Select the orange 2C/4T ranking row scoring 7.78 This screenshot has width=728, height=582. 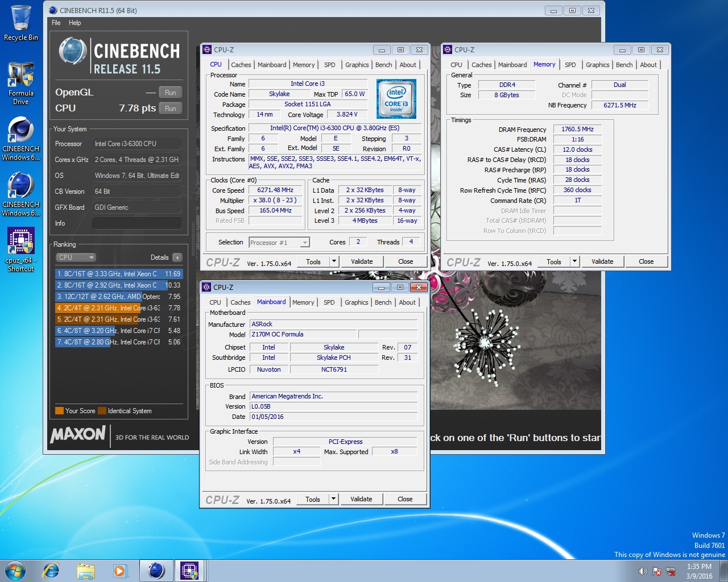point(118,308)
